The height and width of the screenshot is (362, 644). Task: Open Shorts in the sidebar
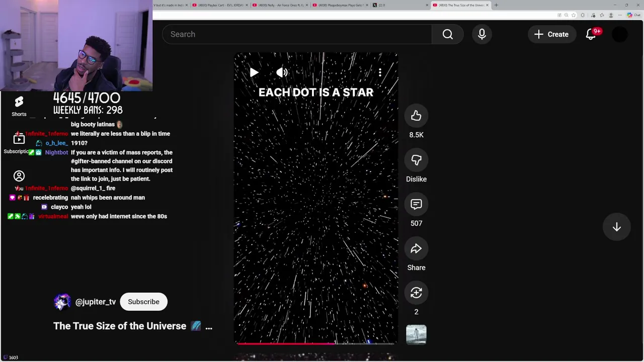pyautogui.click(x=19, y=106)
